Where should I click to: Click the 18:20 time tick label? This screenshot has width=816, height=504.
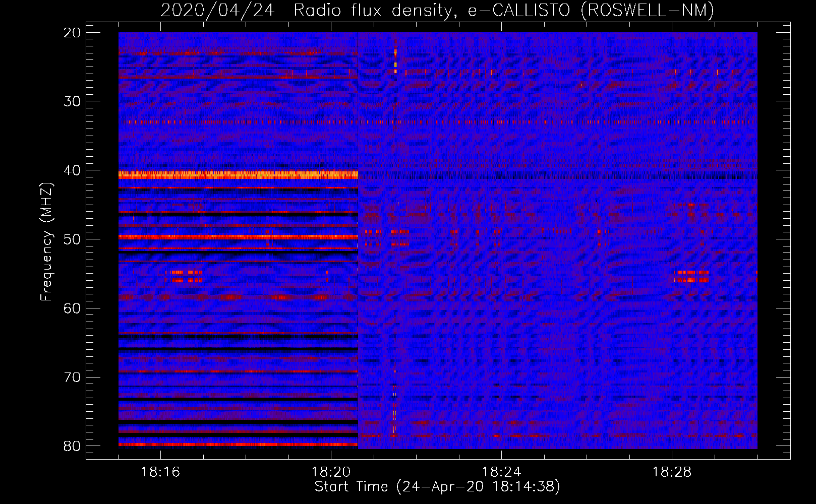click(331, 472)
